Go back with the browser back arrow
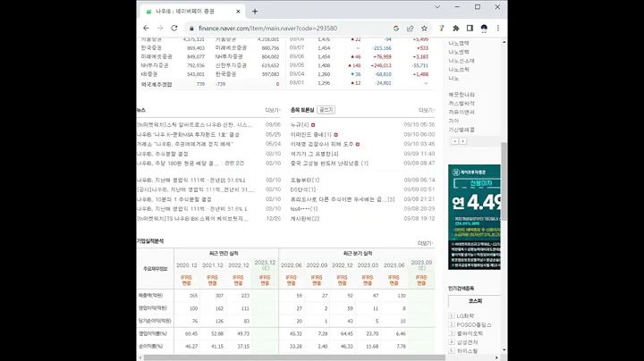This screenshot has width=644, height=361. pyautogui.click(x=146, y=29)
